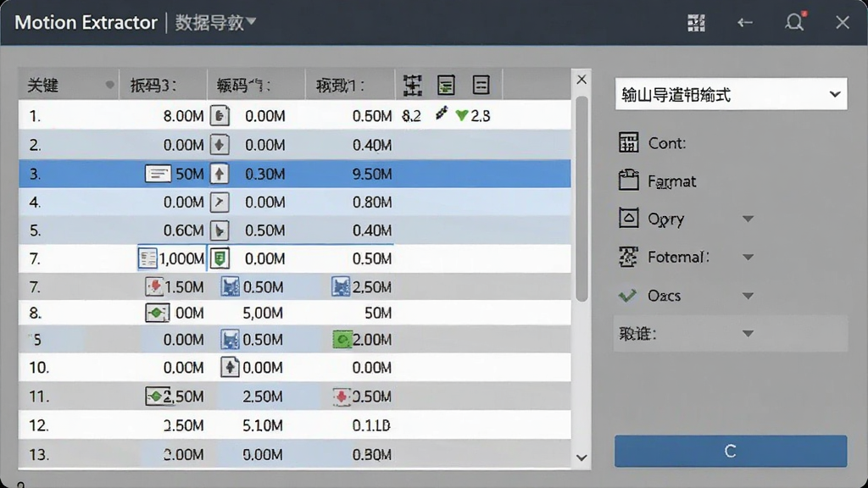Open the 聚谁: dropdown
868x488 pixels.
tap(730, 334)
